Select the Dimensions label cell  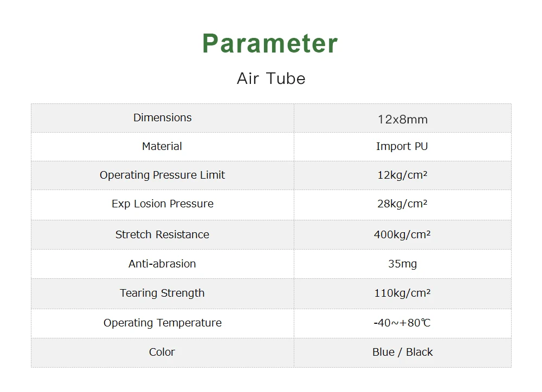[x=163, y=118]
